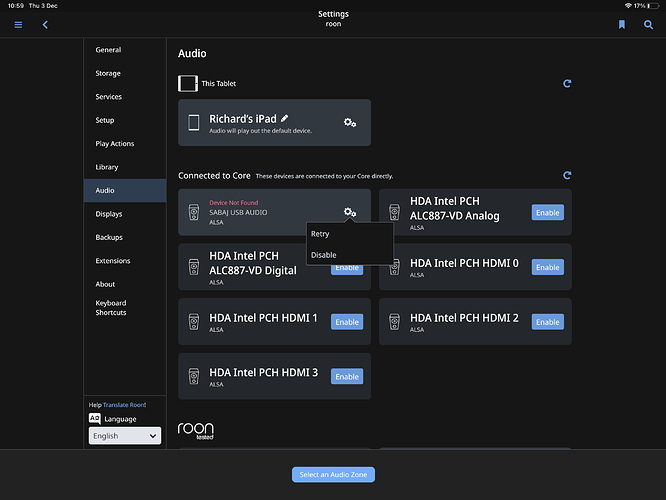Open the General settings section

(125, 50)
